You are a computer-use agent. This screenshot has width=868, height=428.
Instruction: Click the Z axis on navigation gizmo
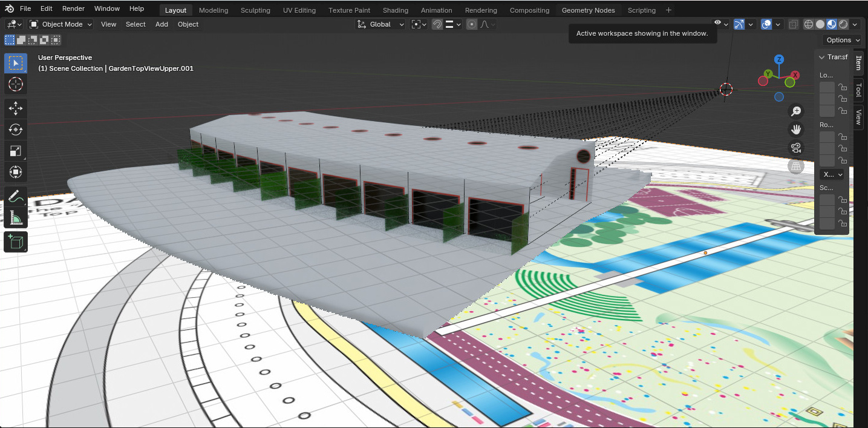pos(779,59)
